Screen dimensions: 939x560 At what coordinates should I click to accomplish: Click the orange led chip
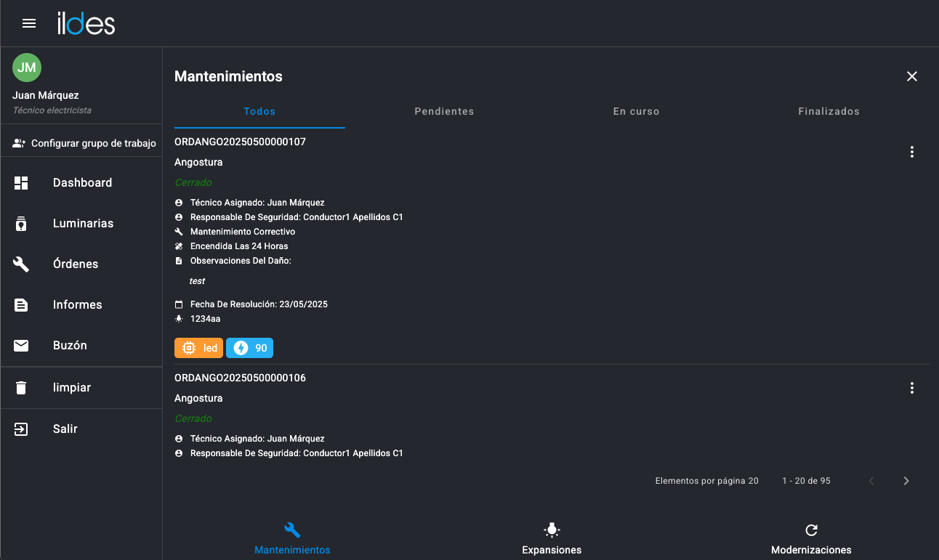(198, 348)
